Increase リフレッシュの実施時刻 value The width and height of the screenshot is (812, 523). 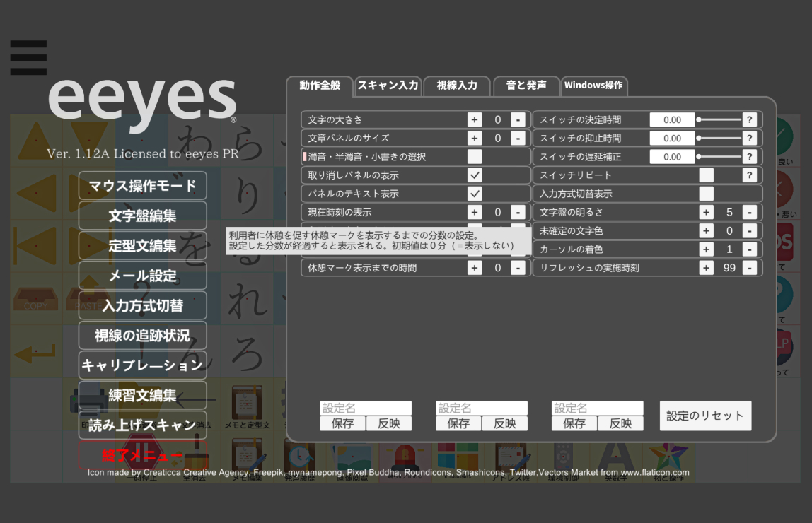tap(706, 268)
